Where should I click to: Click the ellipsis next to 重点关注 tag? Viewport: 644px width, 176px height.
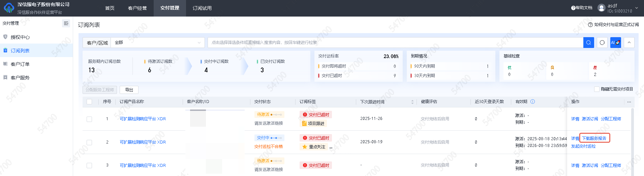pyautogui.click(x=331, y=147)
